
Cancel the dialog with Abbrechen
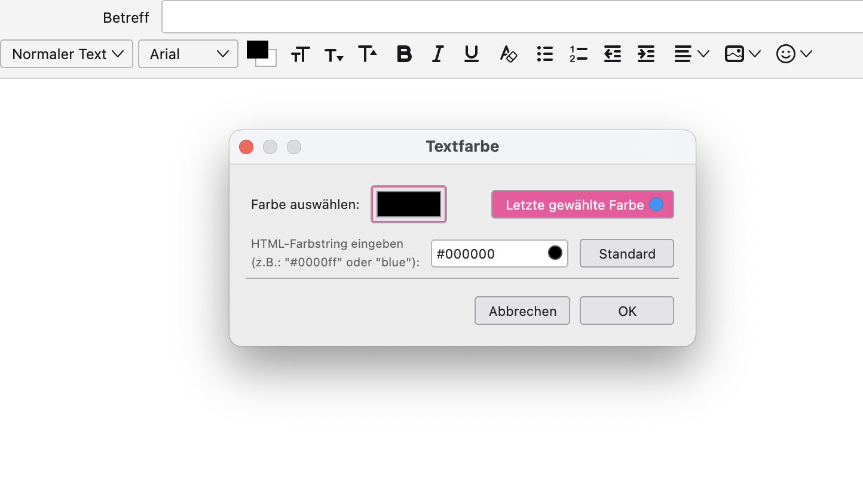(522, 311)
